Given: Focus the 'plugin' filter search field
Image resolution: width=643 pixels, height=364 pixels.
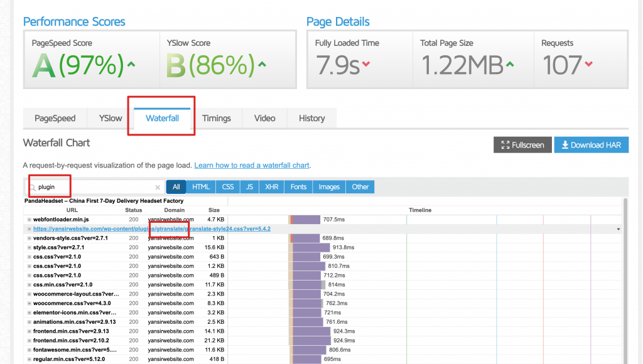Looking at the screenshot, I should point(94,187).
